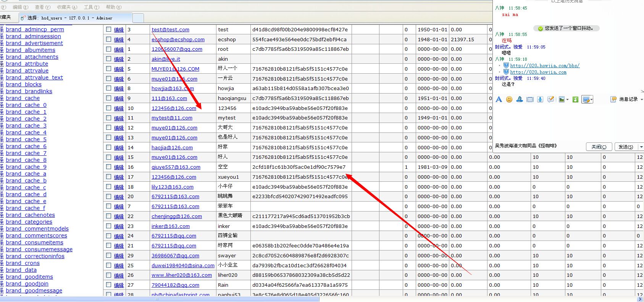Select checkbox of chenjingg@126.com row

tap(109, 216)
